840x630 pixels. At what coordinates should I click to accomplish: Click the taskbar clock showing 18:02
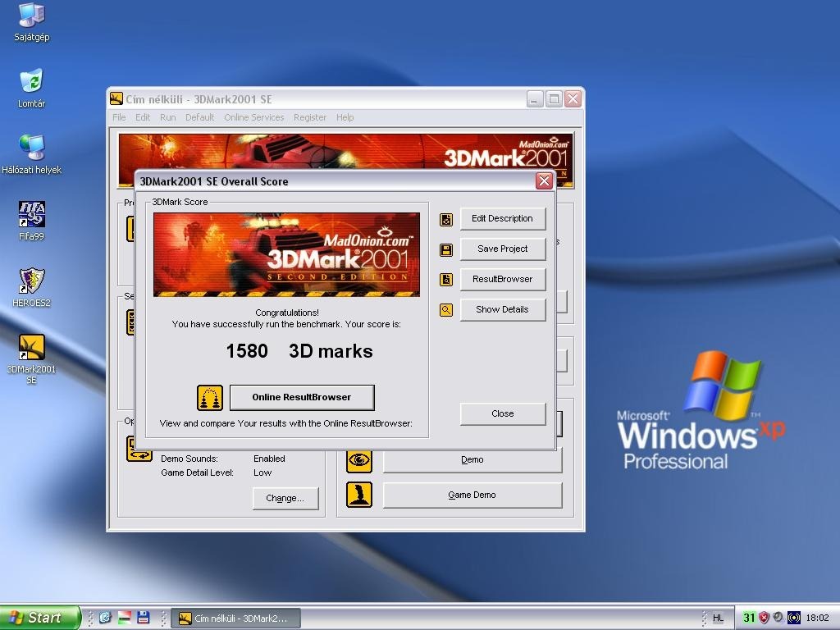818,619
